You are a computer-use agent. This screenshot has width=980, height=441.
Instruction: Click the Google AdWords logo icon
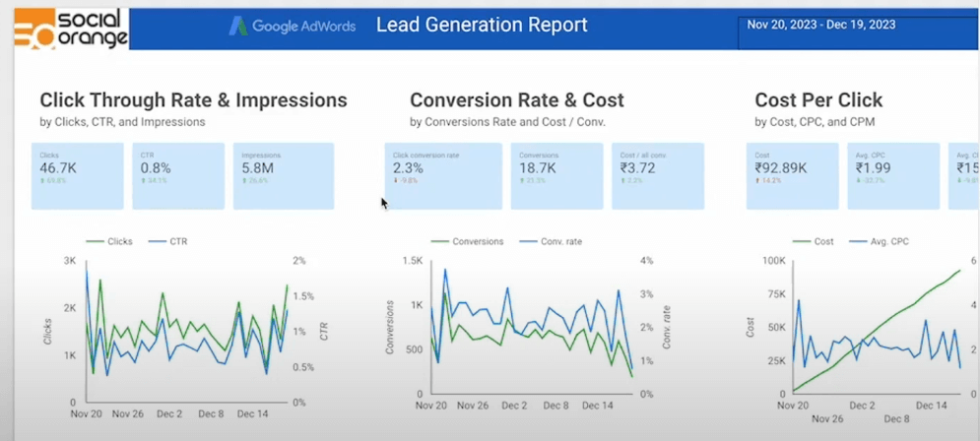(237, 27)
